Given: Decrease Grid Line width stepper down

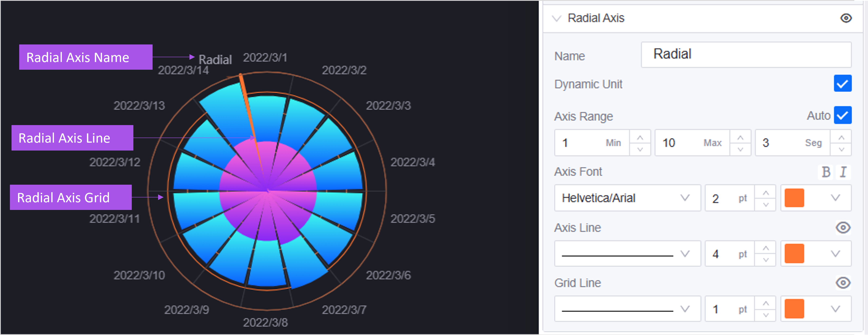Looking at the screenshot, I should point(766,315).
